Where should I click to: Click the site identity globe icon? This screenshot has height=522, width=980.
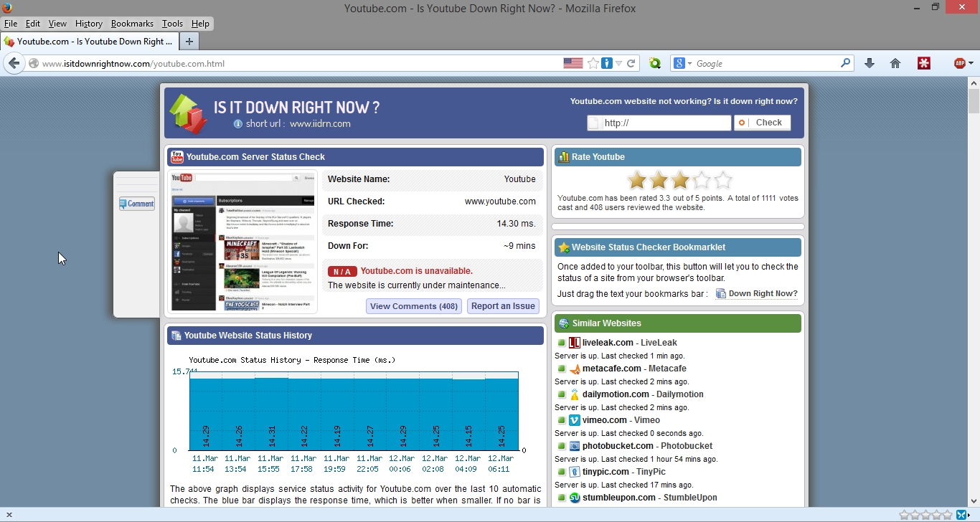[x=33, y=63]
